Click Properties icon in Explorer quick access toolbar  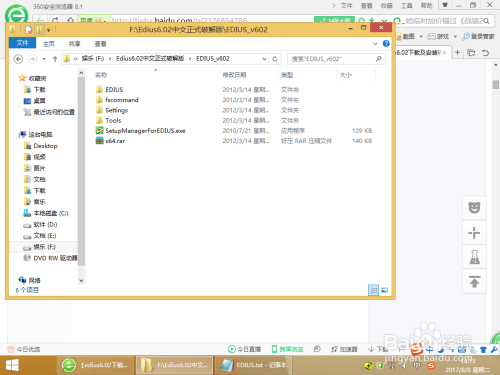[x=29, y=30]
